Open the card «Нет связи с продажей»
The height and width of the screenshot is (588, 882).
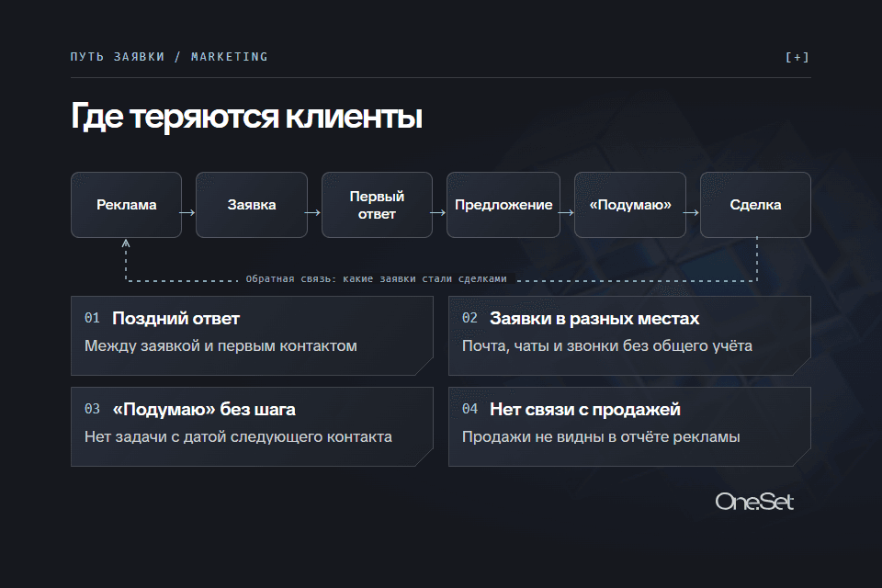tap(629, 426)
